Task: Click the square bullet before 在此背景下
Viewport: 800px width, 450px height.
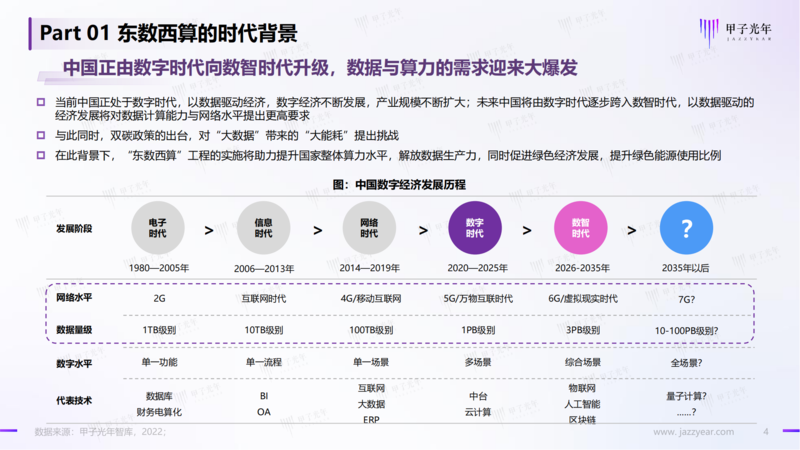Action: point(41,156)
